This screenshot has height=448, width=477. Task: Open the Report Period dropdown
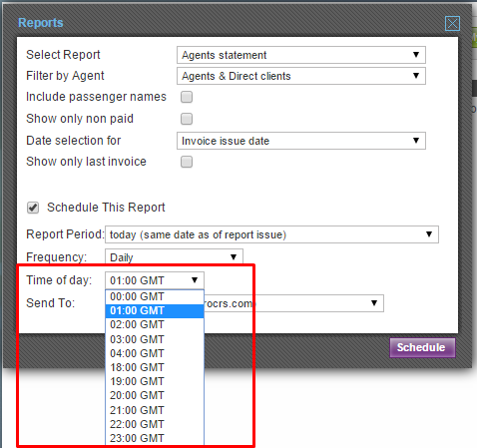[x=271, y=234]
